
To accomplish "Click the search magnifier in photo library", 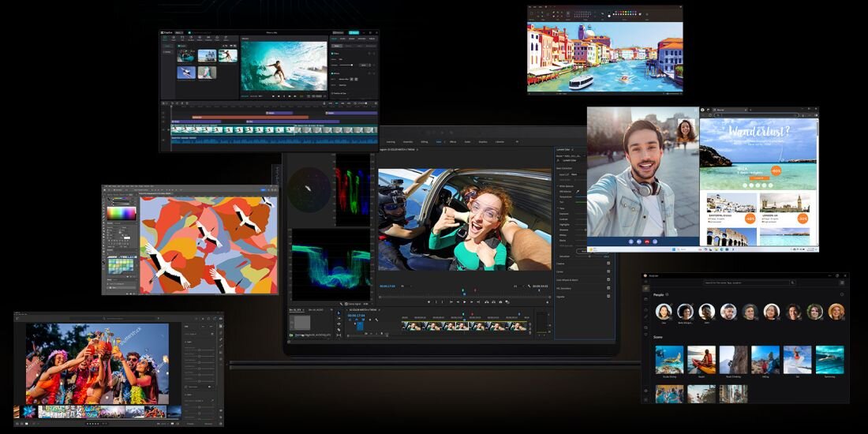I will pos(792,282).
